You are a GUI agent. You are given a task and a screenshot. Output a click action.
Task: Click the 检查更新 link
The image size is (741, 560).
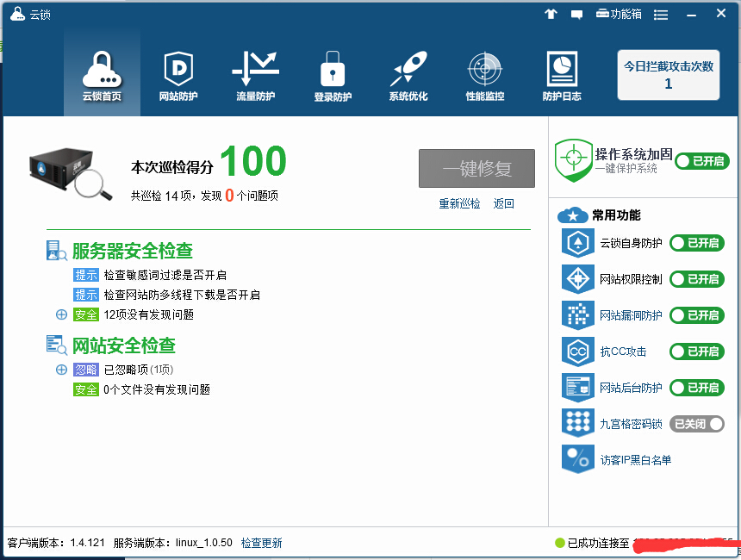[261, 543]
